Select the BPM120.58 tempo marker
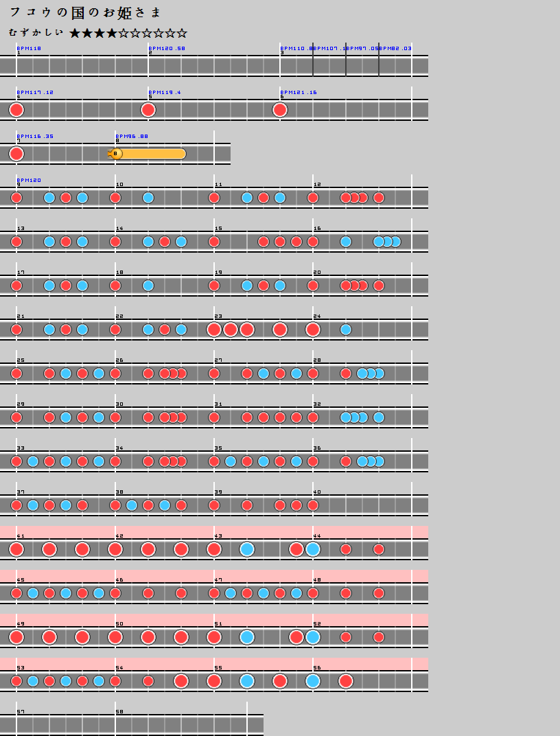The image size is (560, 736). click(167, 49)
